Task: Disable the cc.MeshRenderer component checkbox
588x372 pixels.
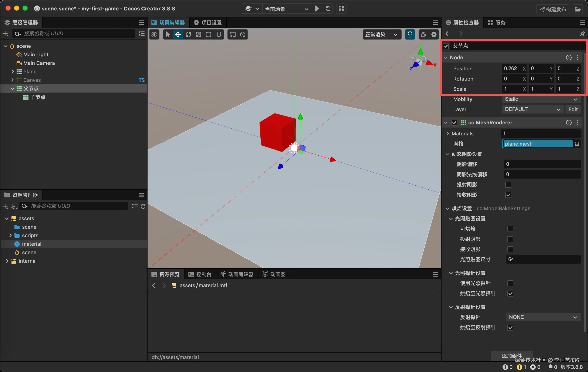Action: click(x=454, y=123)
